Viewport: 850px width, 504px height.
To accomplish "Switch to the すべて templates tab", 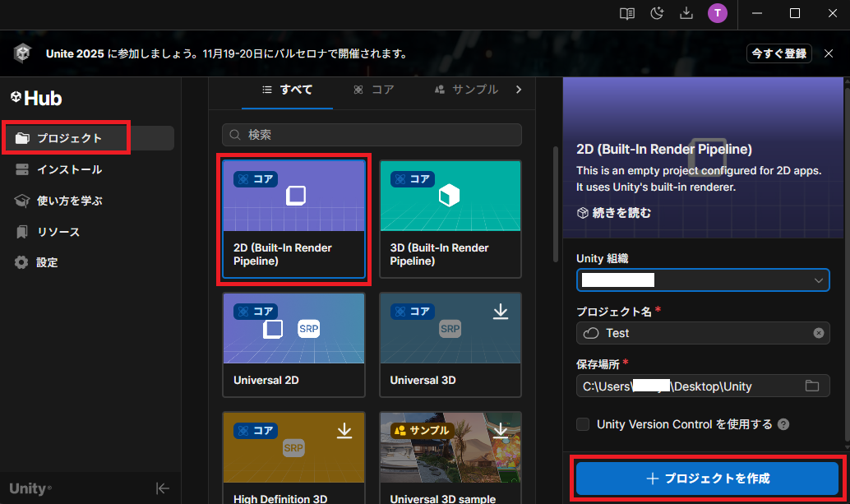I will pos(288,90).
